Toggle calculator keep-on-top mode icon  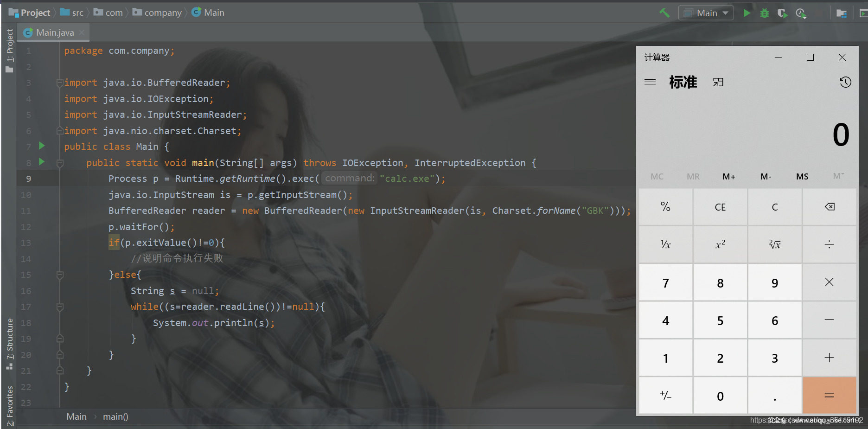click(718, 82)
